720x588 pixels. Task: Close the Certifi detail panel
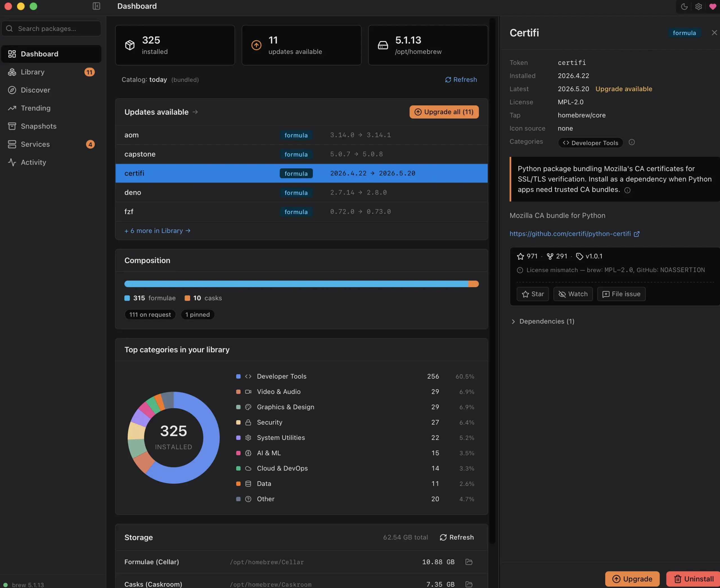(x=714, y=33)
